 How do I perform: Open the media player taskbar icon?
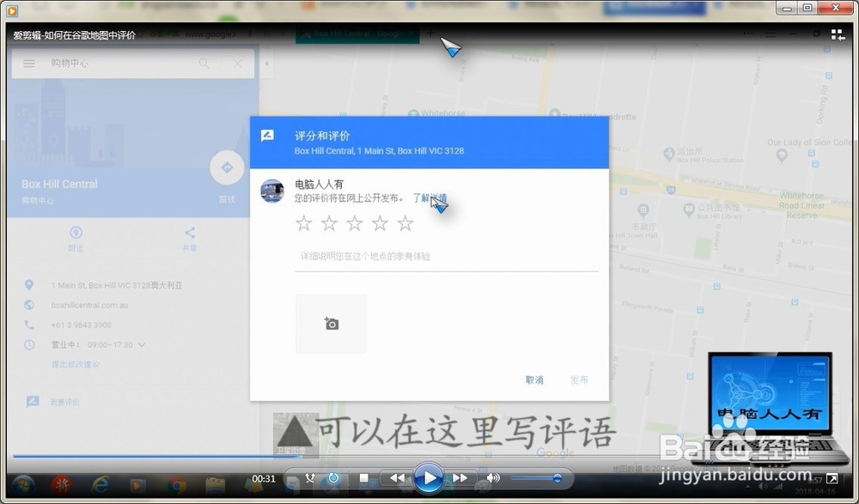[137, 486]
